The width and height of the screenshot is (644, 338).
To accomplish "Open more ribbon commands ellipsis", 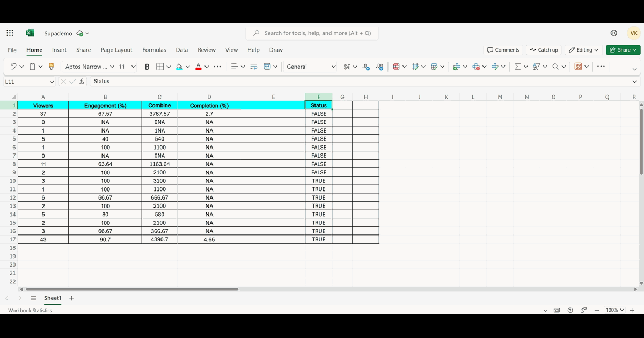I will 601,67.
